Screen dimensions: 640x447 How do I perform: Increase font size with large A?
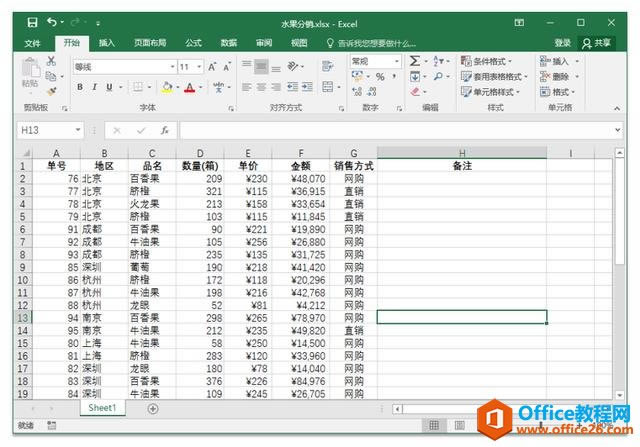212,67
